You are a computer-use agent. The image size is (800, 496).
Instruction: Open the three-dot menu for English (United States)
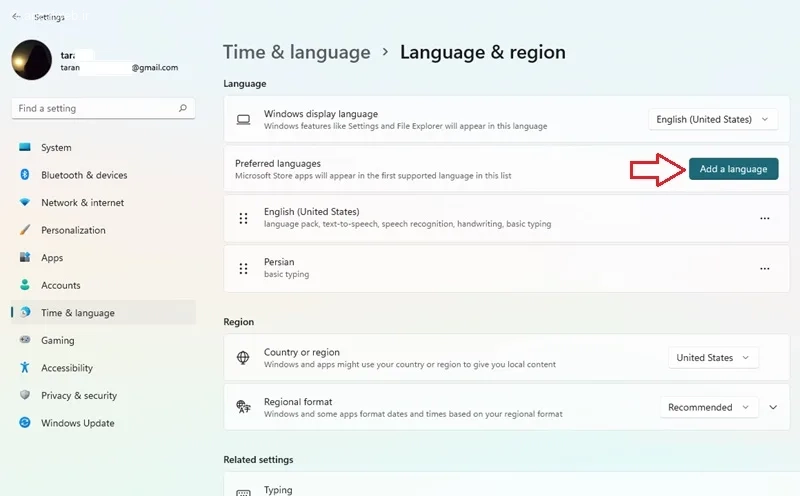coord(764,218)
